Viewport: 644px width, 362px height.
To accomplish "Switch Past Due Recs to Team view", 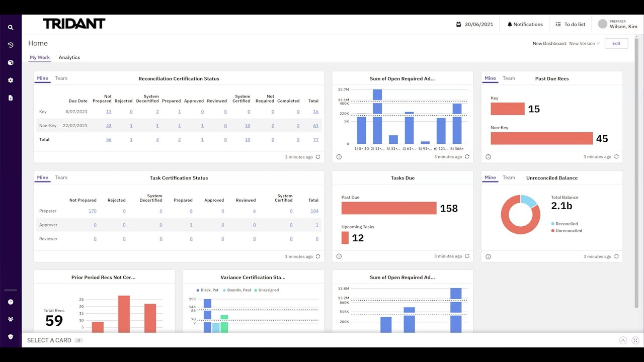I will [x=509, y=78].
